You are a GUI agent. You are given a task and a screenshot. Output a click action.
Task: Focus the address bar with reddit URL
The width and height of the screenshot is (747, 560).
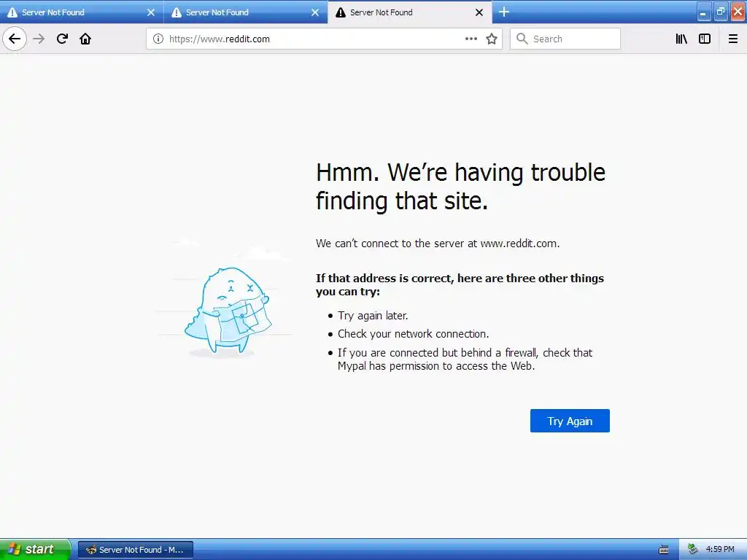coord(324,39)
